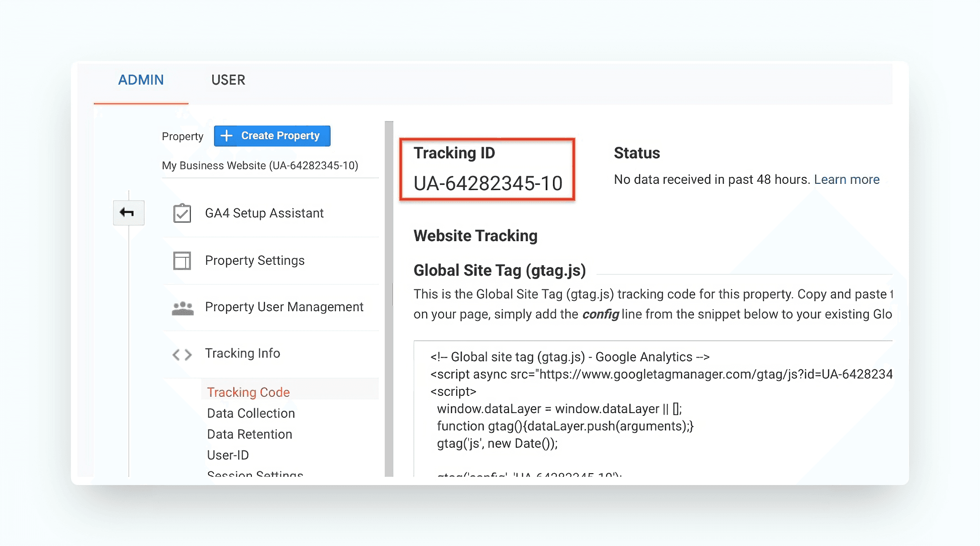
Task: Open the Learn more link
Action: point(847,179)
